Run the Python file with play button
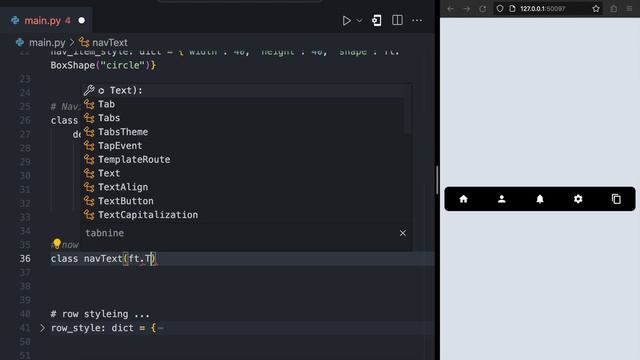The image size is (640, 360). point(346,20)
